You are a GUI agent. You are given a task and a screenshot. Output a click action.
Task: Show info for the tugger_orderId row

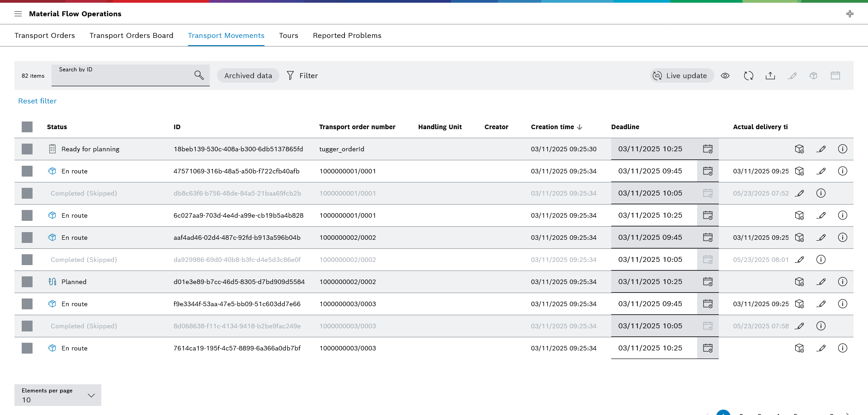[843, 149]
